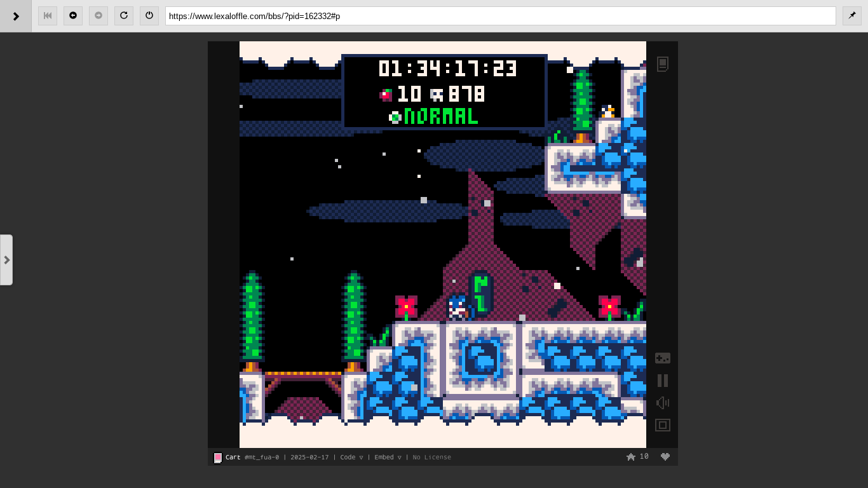Favorite the cart with the heart icon

pyautogui.click(x=665, y=457)
